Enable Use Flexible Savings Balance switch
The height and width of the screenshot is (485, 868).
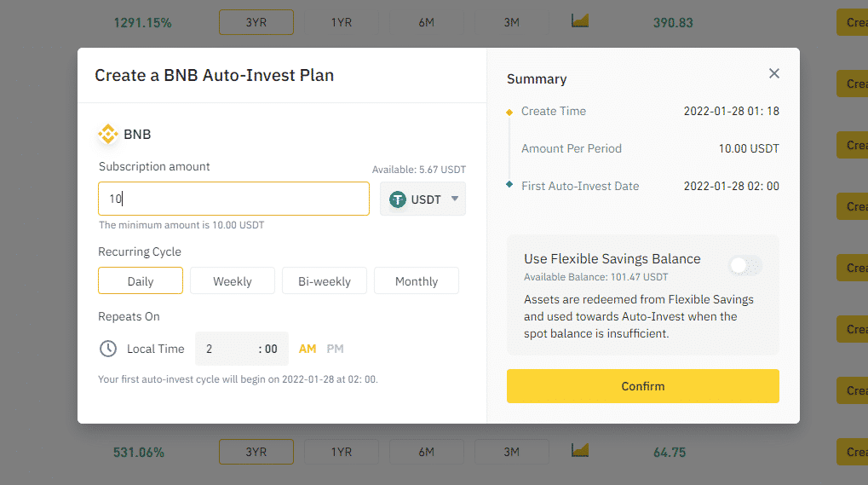[x=744, y=266]
